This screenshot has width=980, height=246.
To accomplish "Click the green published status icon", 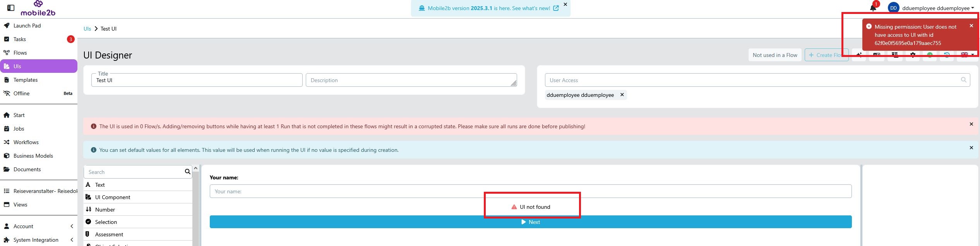I will tap(930, 55).
